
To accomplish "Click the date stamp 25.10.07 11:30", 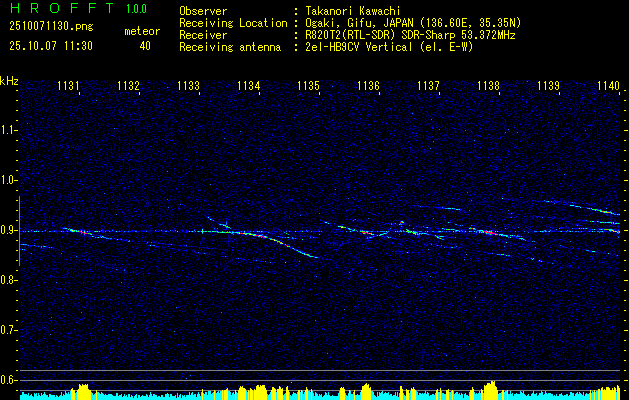I will click(51, 46).
